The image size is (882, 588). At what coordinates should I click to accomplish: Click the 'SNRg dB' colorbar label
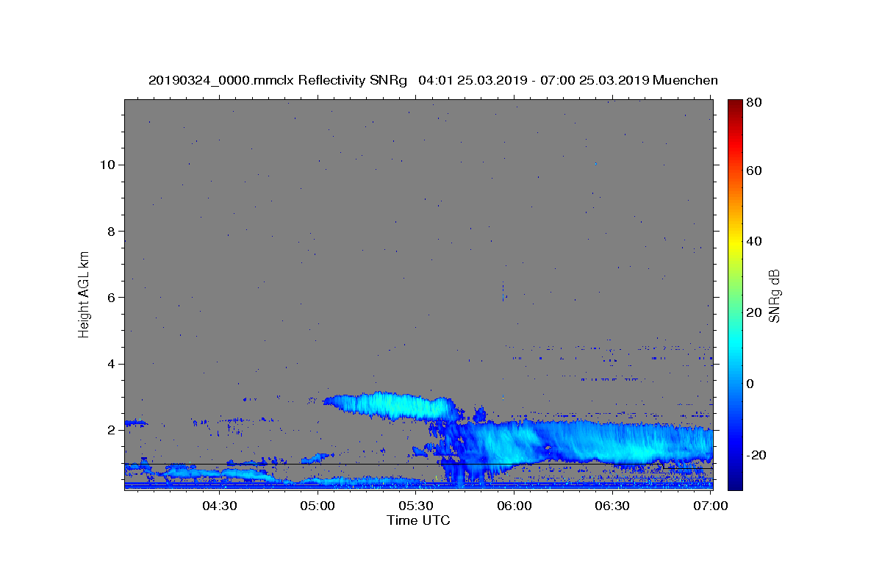[x=774, y=295]
